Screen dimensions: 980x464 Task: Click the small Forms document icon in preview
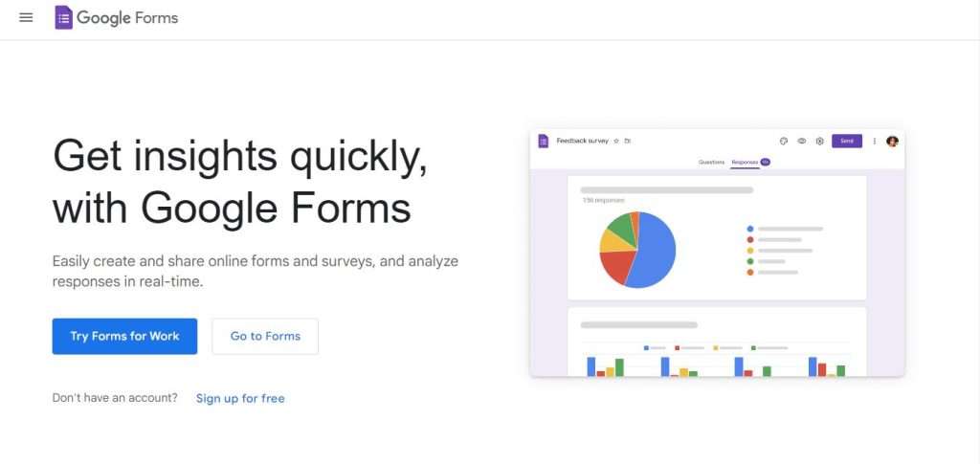[x=544, y=142]
